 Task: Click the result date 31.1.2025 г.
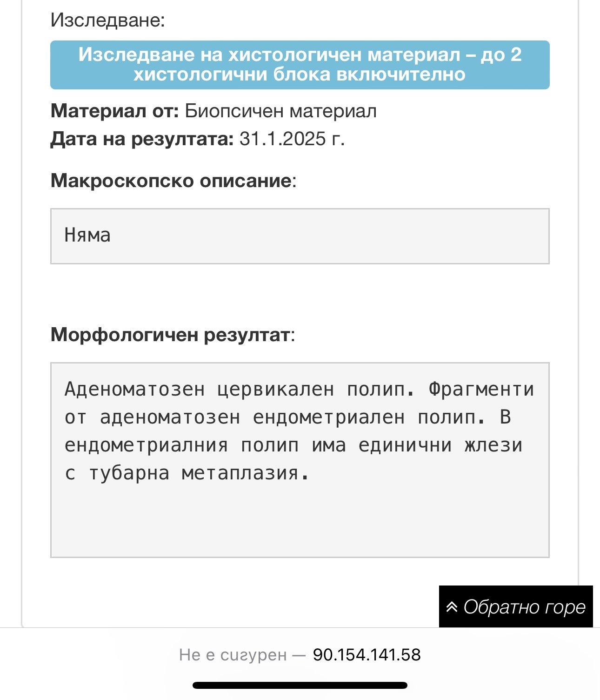(x=292, y=139)
